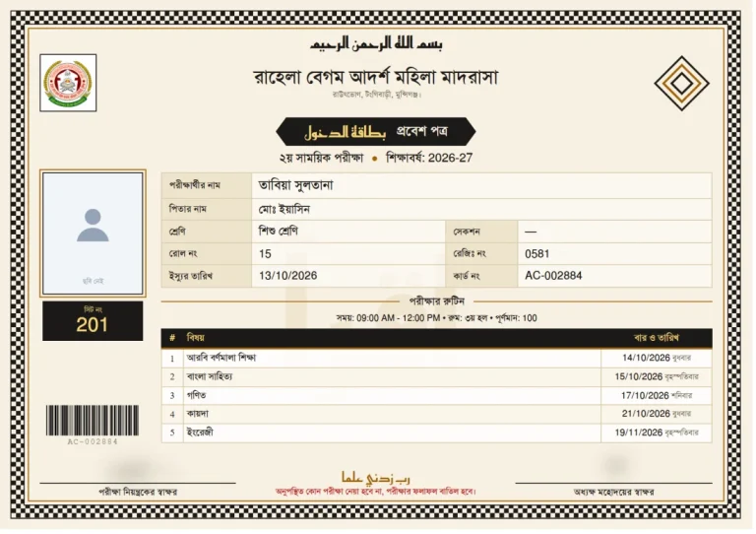Click the madrasa logo emblem
The height and width of the screenshot is (534, 756).
(68, 83)
